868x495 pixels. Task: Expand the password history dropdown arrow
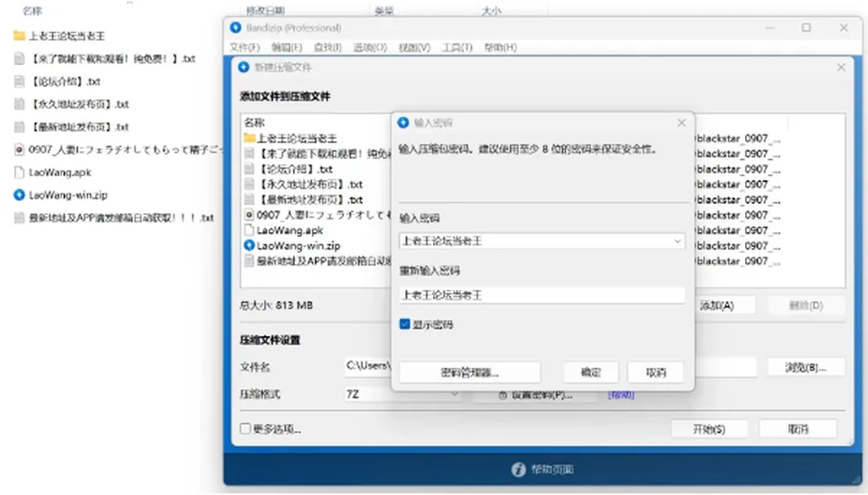point(677,241)
